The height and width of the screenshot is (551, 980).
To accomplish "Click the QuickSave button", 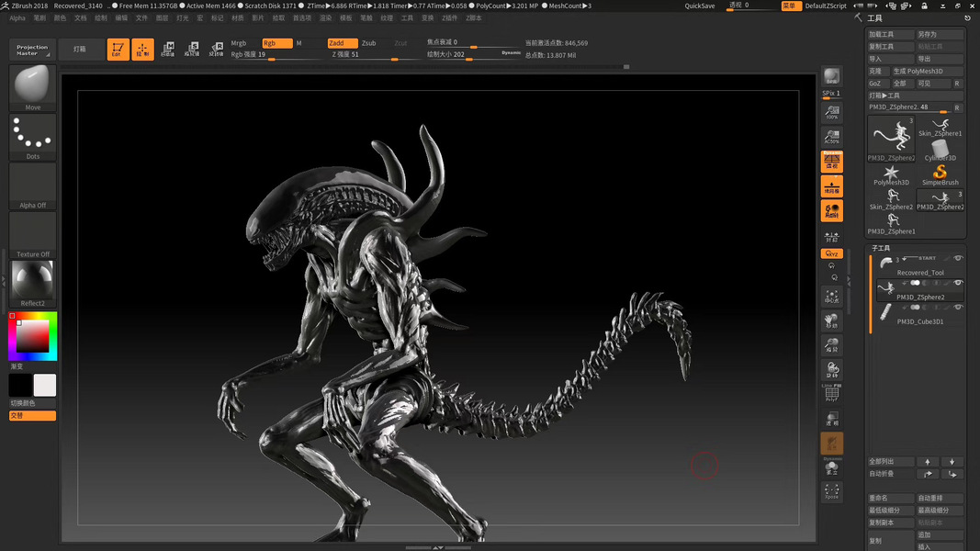I will point(699,6).
